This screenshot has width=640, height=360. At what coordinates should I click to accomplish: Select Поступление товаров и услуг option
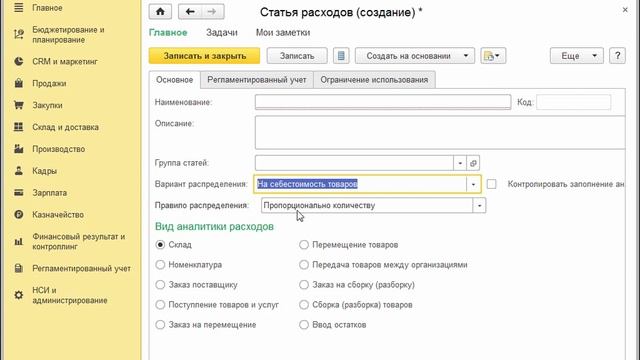(160, 304)
